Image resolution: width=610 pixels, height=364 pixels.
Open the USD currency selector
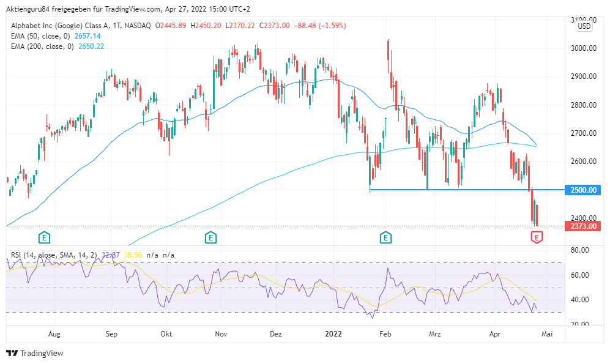point(584,26)
